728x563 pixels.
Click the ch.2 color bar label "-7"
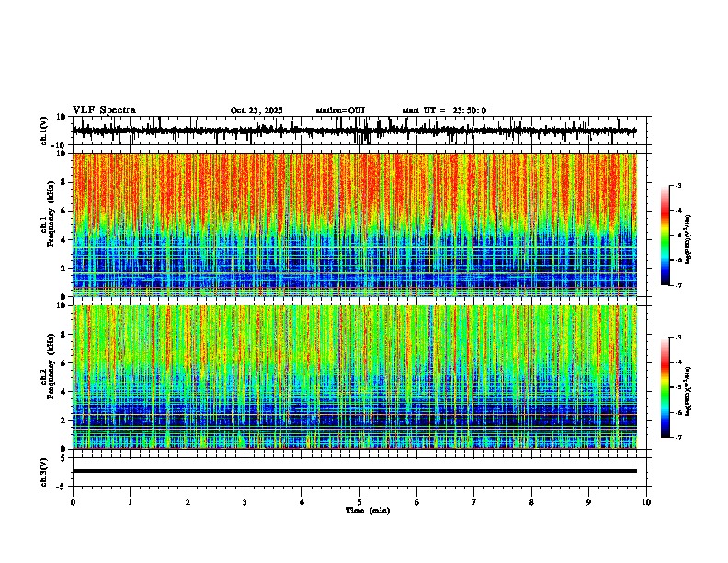click(678, 438)
